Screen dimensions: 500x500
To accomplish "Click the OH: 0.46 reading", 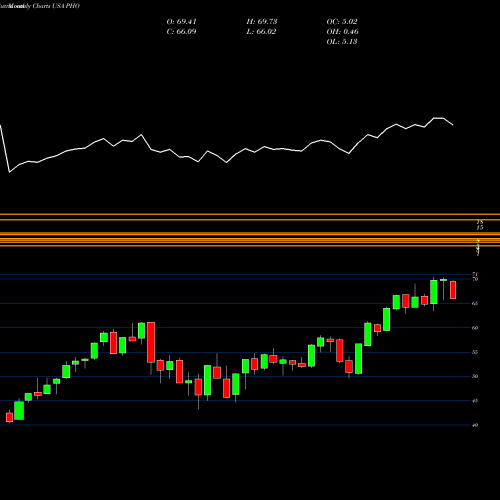I will pyautogui.click(x=342, y=32).
